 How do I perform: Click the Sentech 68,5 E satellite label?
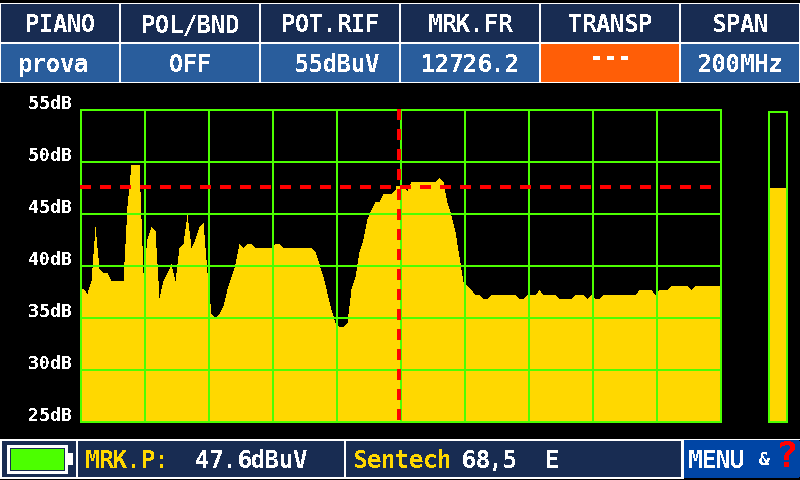(514, 460)
